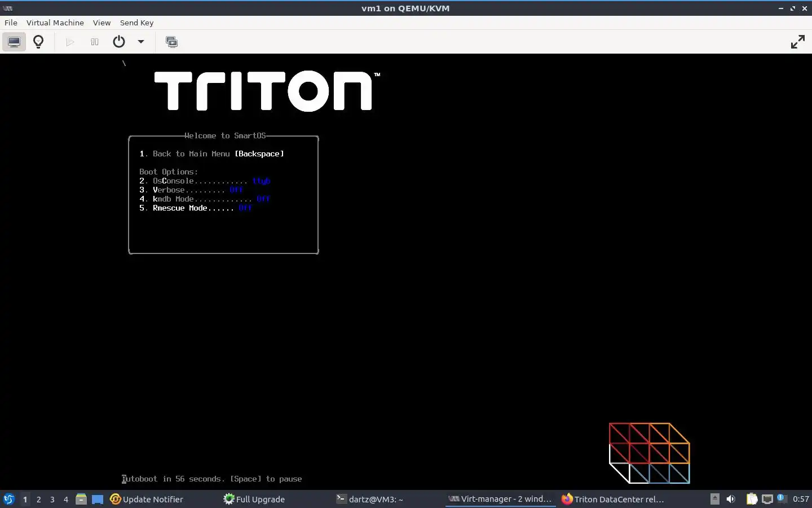
Task: Open the manage VM snapshots icon
Action: (171, 42)
